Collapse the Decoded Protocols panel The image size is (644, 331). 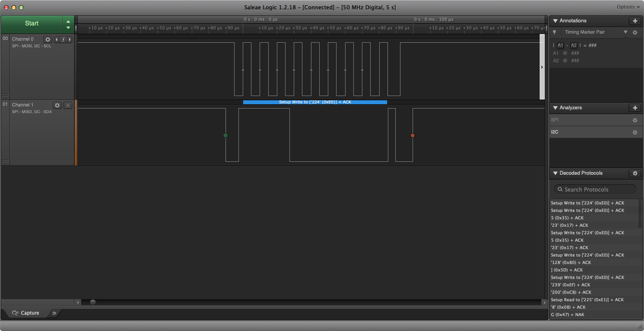[x=555, y=173]
